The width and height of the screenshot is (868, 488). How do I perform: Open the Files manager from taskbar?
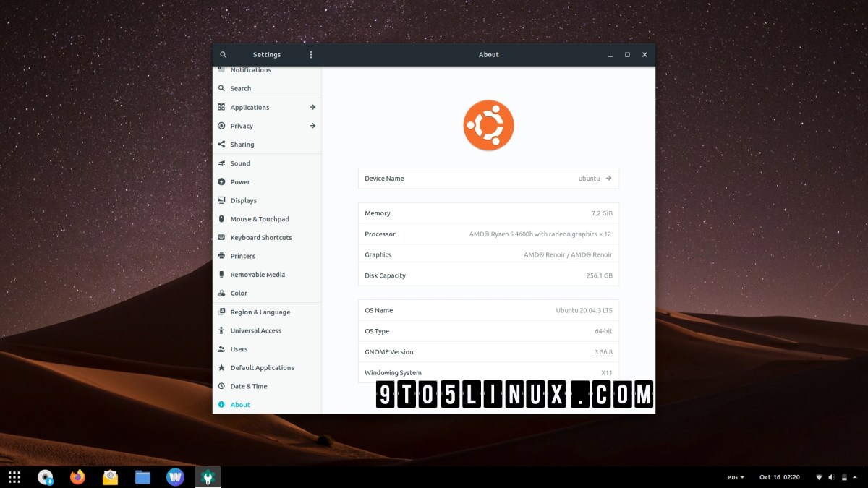[142, 477]
